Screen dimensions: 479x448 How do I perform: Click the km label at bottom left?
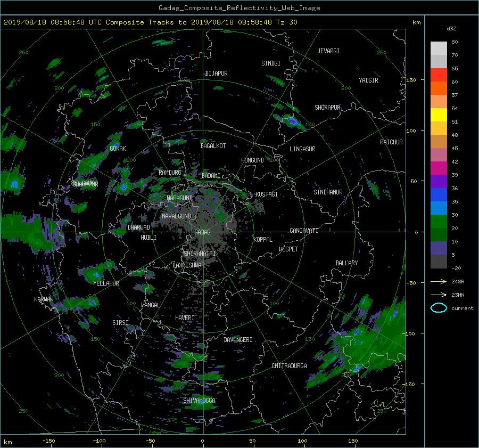[7, 442]
